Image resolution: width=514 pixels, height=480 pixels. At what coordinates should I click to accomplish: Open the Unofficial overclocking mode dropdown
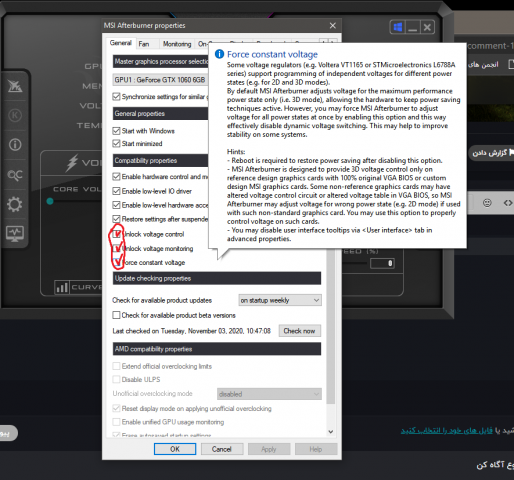coord(269,394)
